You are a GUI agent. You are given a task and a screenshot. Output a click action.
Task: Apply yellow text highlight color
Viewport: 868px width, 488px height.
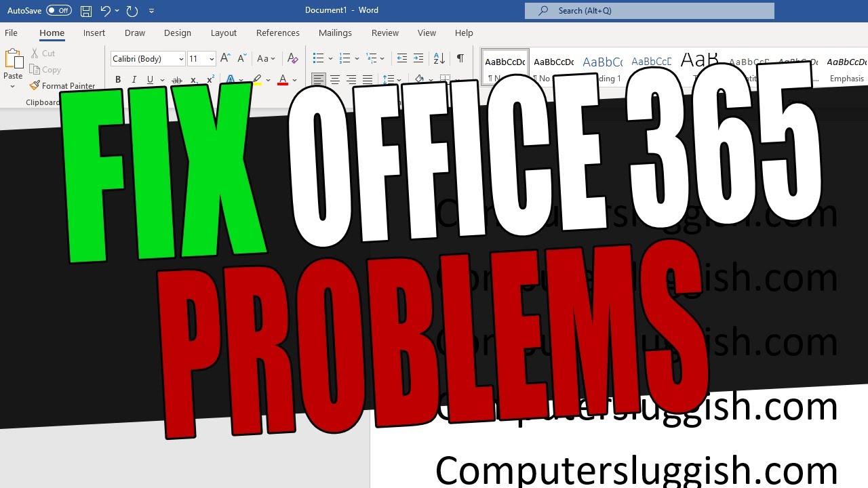point(257,80)
